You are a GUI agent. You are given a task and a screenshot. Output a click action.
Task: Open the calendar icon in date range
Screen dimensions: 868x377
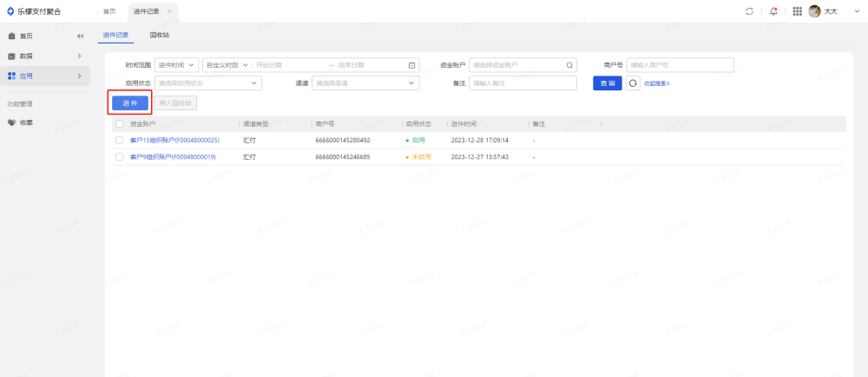click(411, 65)
